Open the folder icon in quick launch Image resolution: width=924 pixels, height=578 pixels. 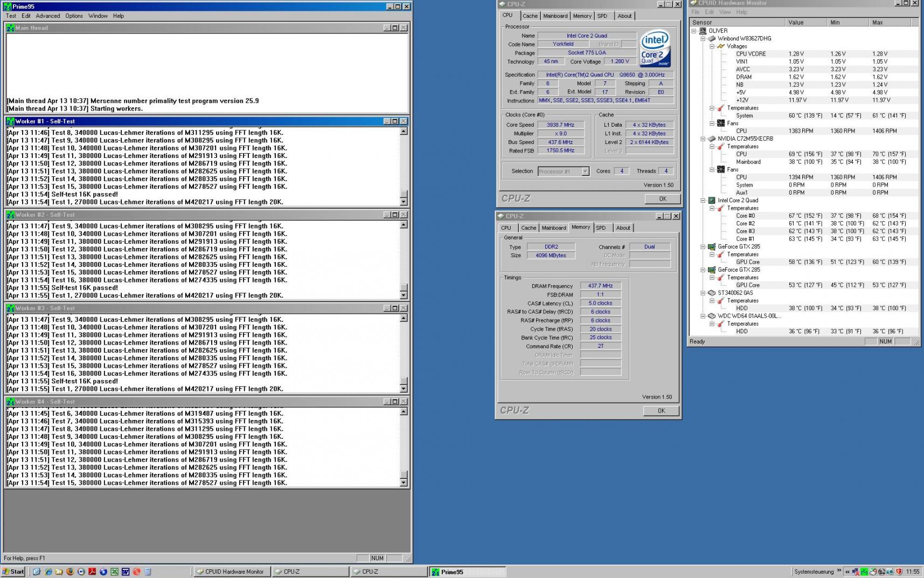59,572
